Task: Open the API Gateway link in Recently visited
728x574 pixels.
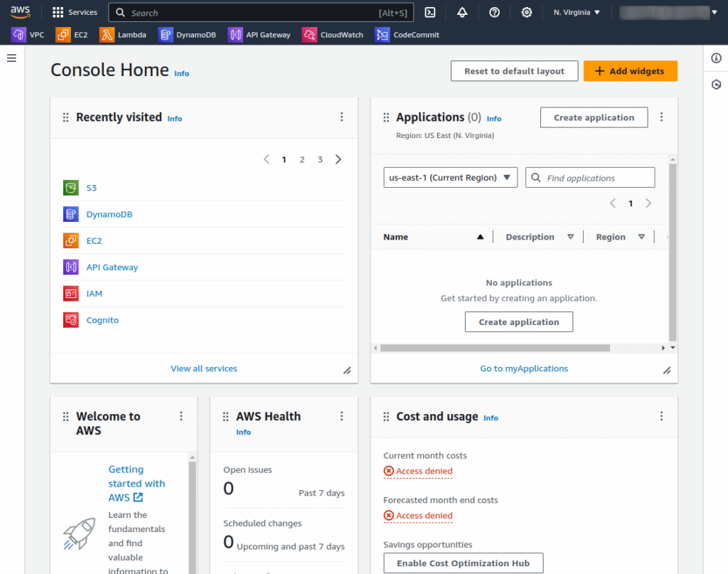Action: 112,267
